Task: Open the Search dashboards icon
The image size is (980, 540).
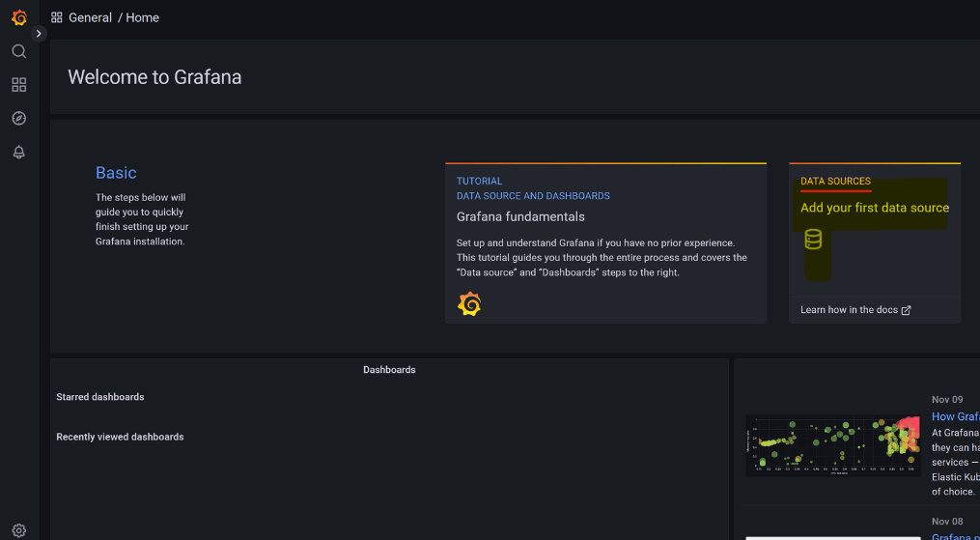Action: click(x=18, y=51)
